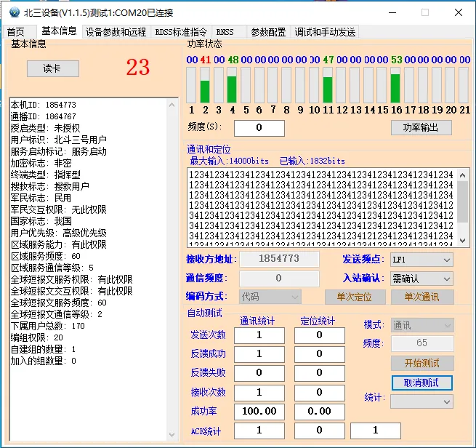The height and width of the screenshot is (448, 476).
Task: Select the 调试和手动发送 tab
Action: [x=325, y=32]
